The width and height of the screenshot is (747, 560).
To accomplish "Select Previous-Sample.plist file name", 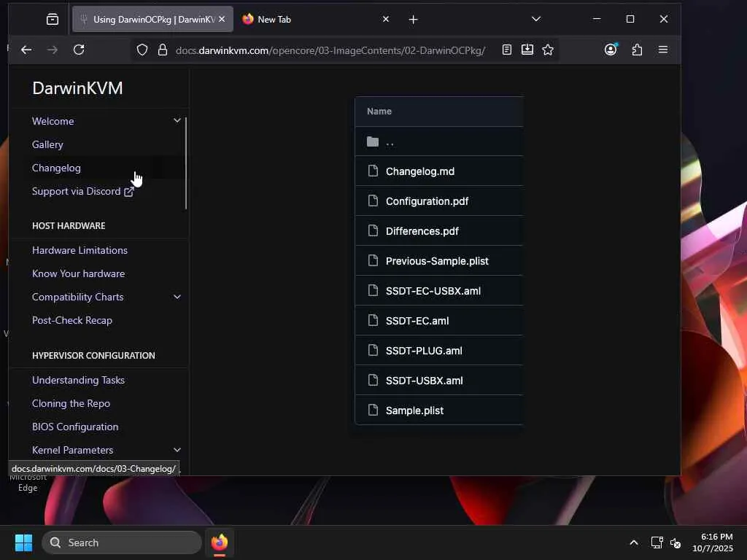I will coord(437,261).
